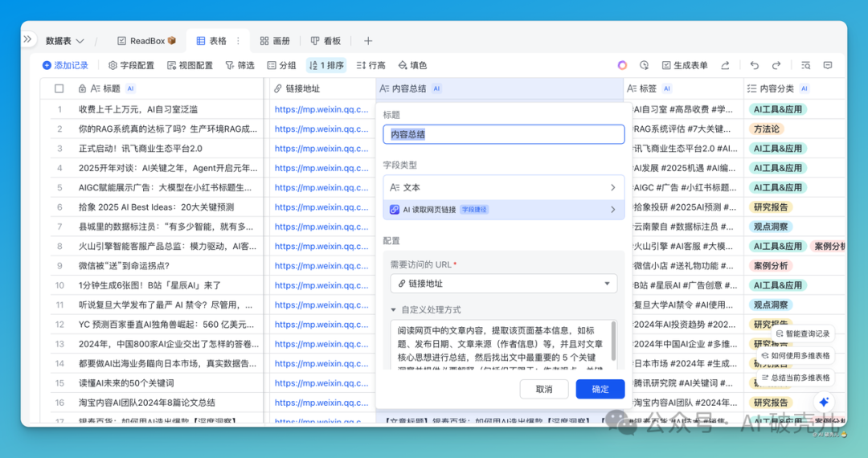The width and height of the screenshot is (868, 458).
Task: Open the 填色 fill color tool
Action: (x=411, y=65)
